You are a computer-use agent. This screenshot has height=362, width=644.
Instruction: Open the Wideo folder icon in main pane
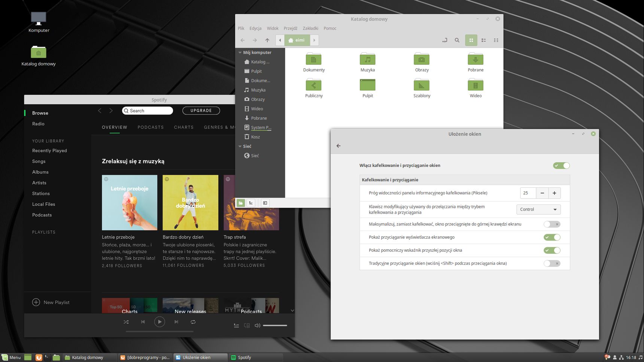click(x=476, y=88)
